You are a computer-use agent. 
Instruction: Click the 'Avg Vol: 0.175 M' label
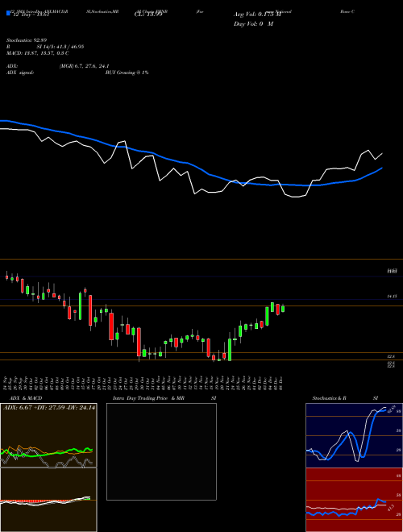pos(257,15)
